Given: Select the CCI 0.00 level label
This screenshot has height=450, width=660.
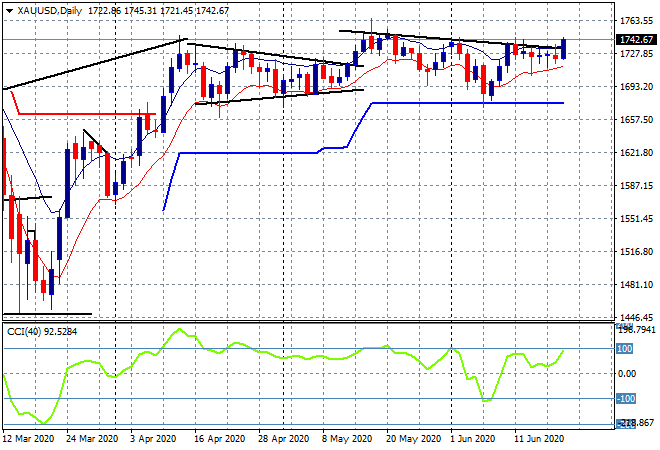Looking at the screenshot, I should pos(627,374).
